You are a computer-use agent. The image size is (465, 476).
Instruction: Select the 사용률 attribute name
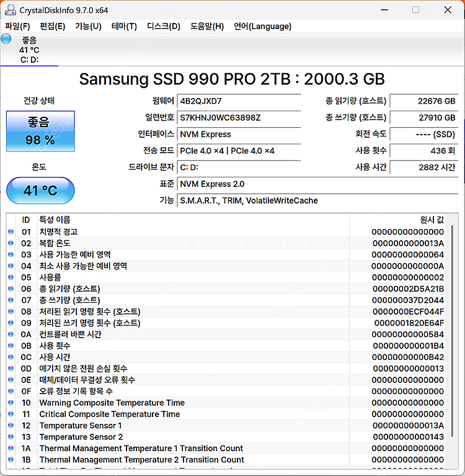coord(50,277)
